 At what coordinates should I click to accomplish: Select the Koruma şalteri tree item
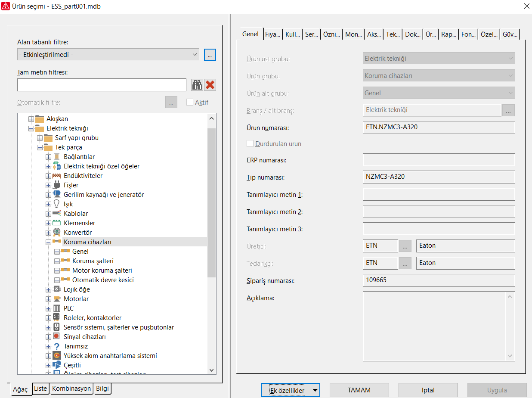[x=93, y=261]
